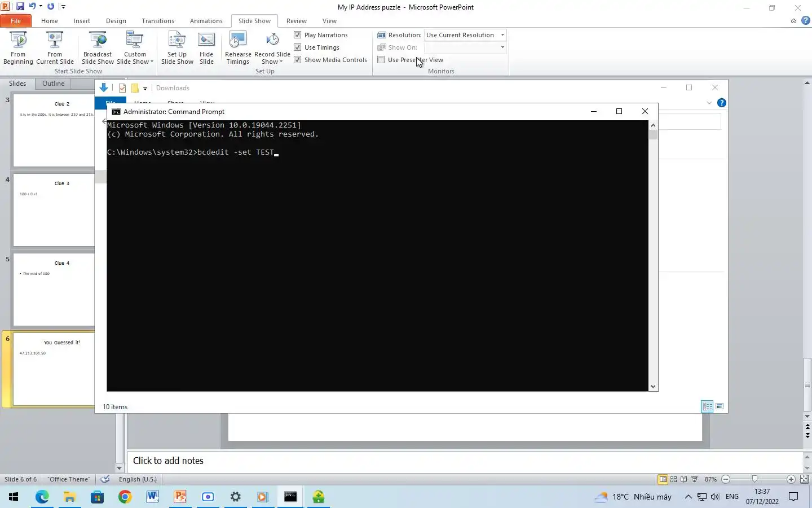Image resolution: width=812 pixels, height=508 pixels.
Task: Click Properties icon in Downloads title bar
Action: (122, 88)
